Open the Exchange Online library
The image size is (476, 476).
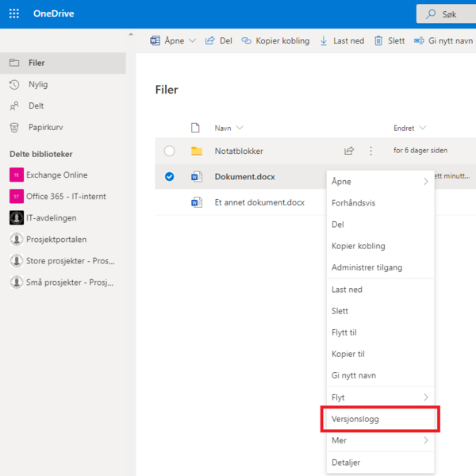point(57,175)
